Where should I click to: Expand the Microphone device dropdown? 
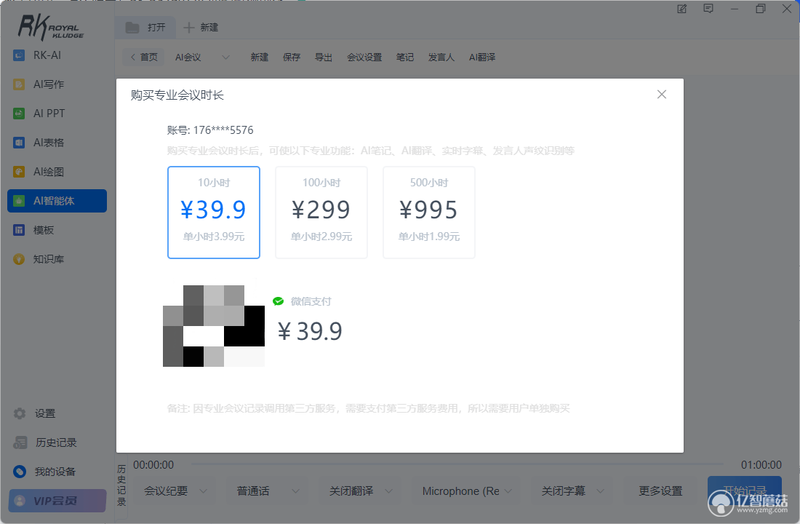click(466, 491)
